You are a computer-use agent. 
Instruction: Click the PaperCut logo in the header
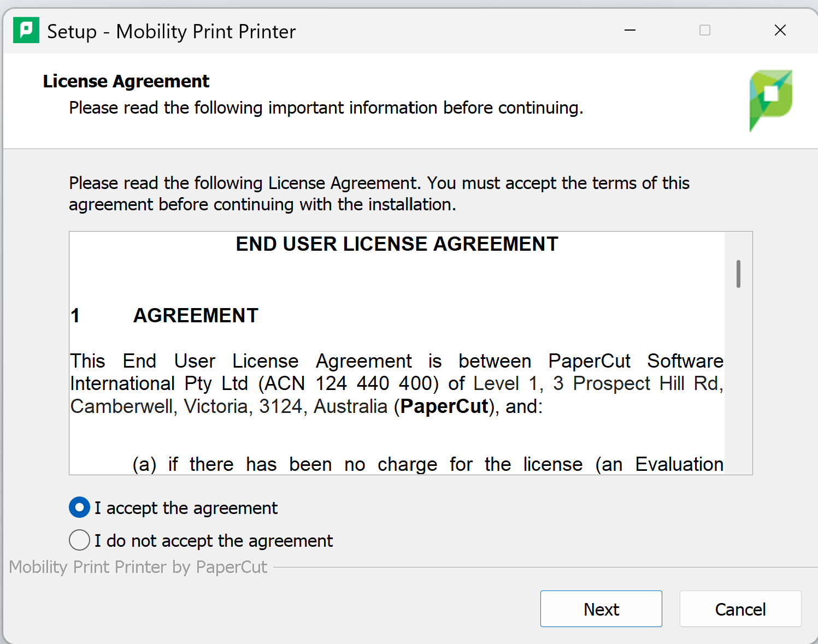click(770, 101)
